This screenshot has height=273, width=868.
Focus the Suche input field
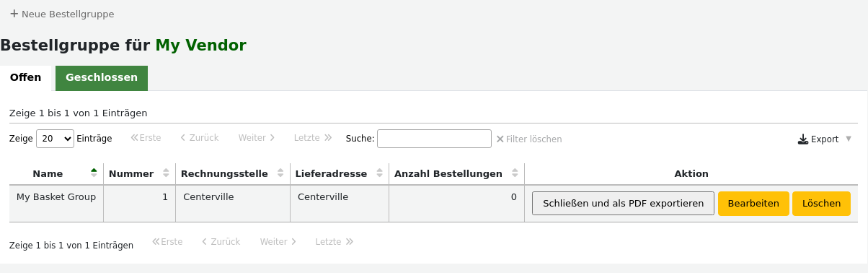pos(434,139)
